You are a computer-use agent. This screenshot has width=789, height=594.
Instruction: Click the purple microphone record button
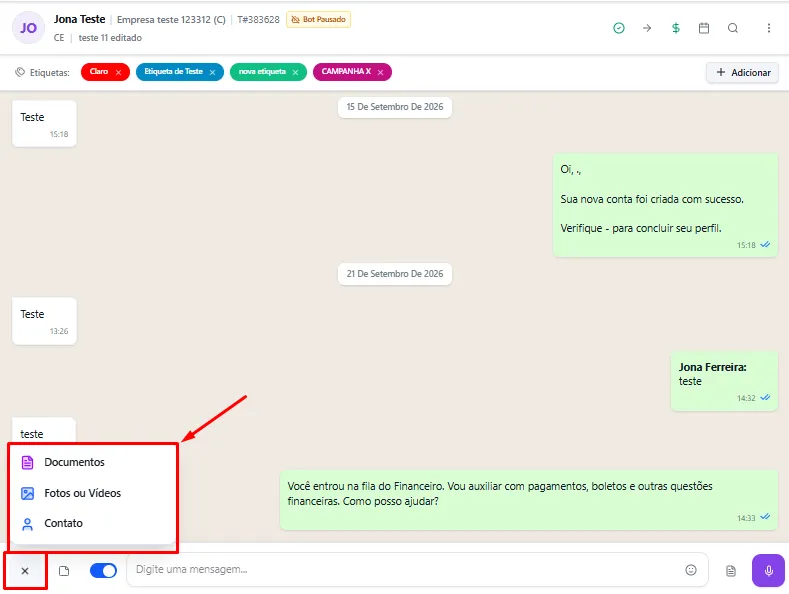(768, 570)
